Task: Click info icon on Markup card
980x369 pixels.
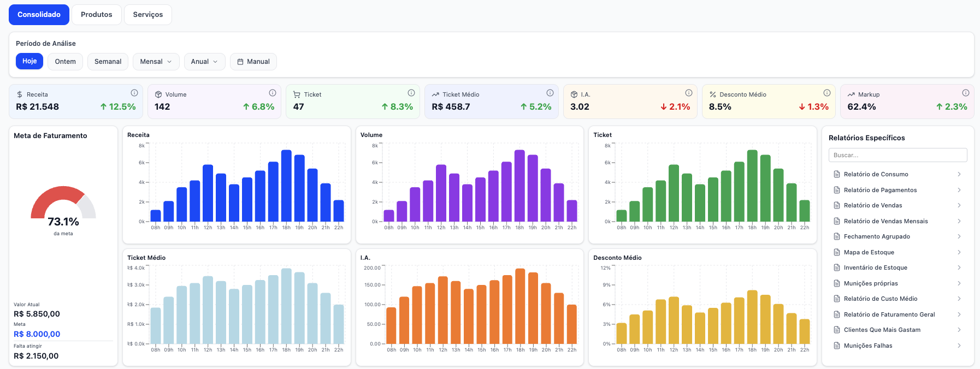Action: pyautogui.click(x=966, y=93)
